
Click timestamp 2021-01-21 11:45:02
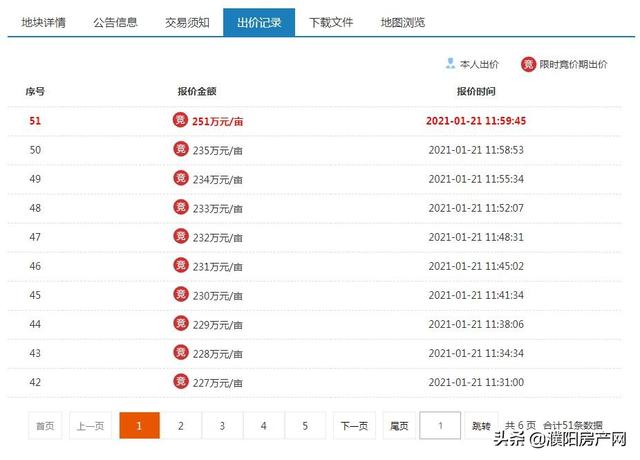(476, 266)
